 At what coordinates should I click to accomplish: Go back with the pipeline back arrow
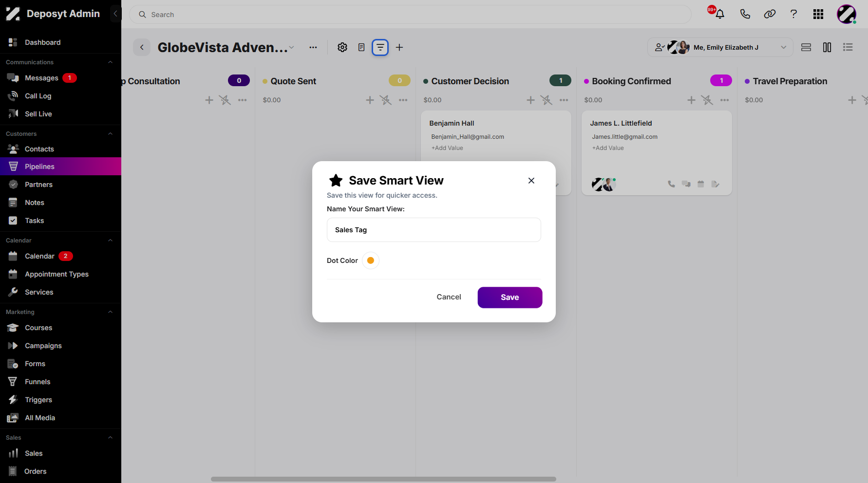[x=142, y=47]
